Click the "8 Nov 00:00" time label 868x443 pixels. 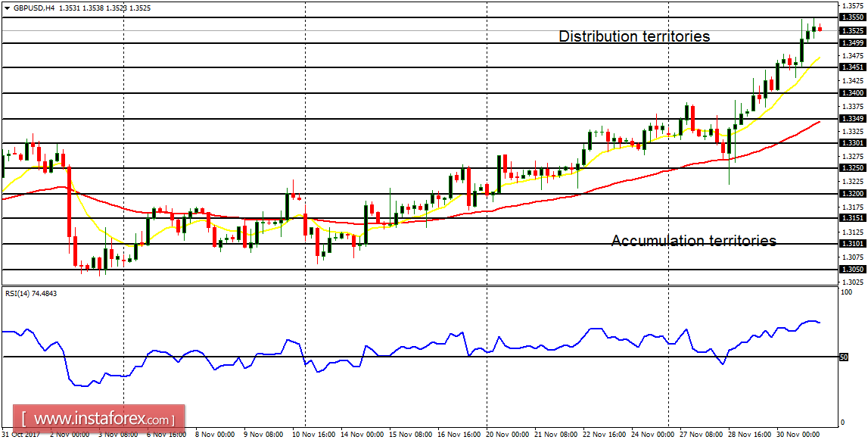pyautogui.click(x=213, y=435)
